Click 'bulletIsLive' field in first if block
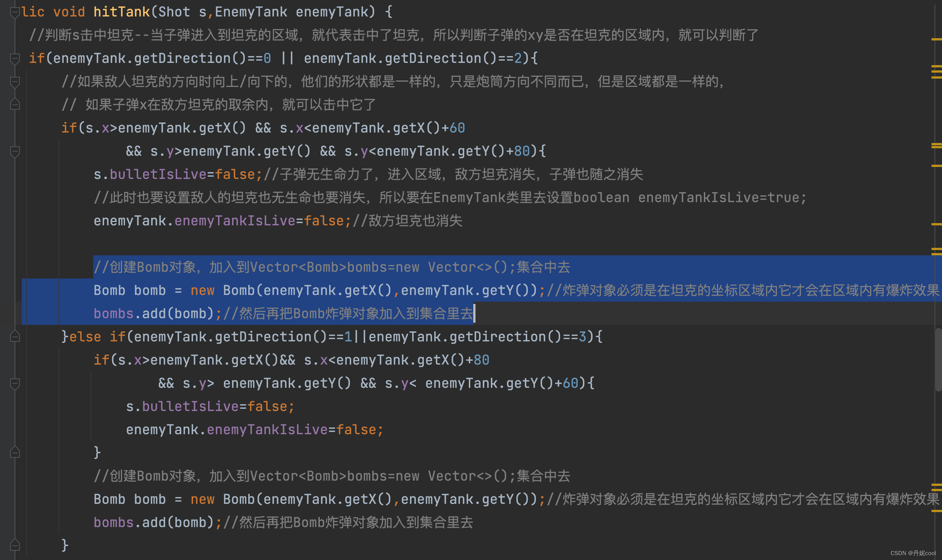942x560 pixels. (x=158, y=174)
